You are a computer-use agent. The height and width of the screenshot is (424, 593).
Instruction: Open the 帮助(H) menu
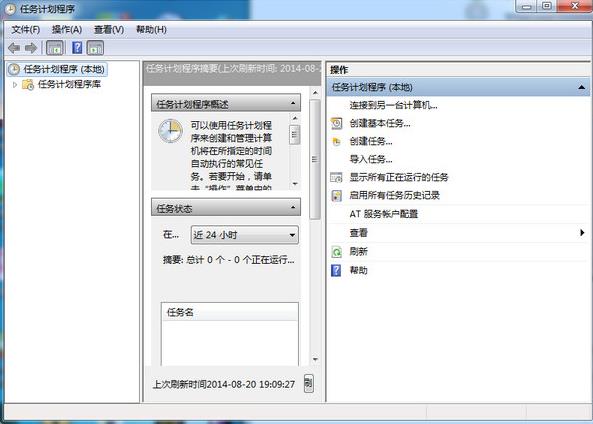151,30
